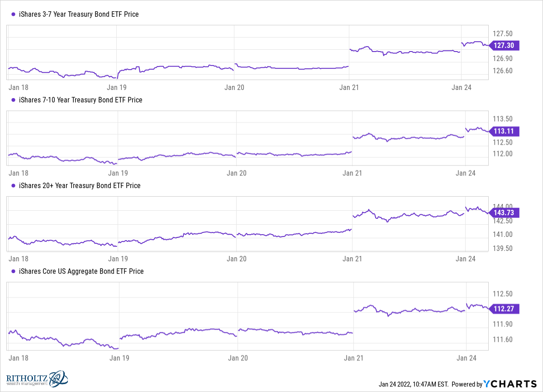This screenshot has width=543, height=392.
Task: Click 112.50 on the 7-10 Year chart axis
Action: tap(502, 142)
